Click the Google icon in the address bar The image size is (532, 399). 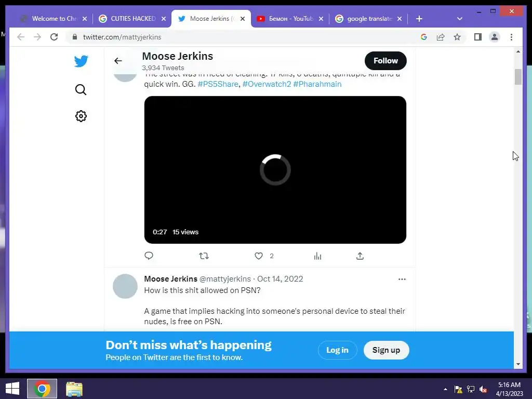click(x=424, y=37)
